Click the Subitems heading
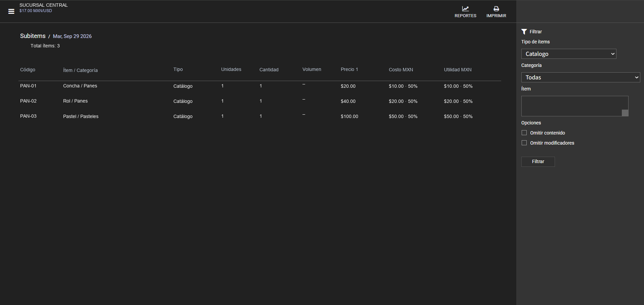Image resolution: width=644 pixels, height=305 pixels. click(x=33, y=36)
